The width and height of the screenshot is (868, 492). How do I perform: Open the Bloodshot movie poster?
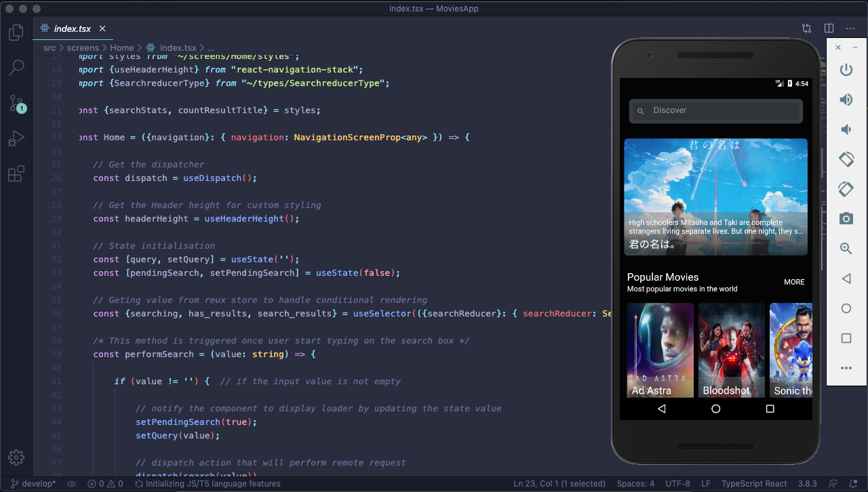click(x=732, y=350)
